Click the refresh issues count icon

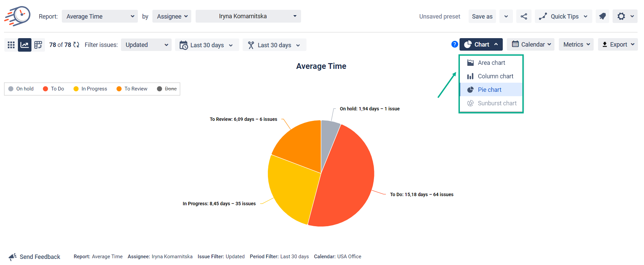click(76, 45)
